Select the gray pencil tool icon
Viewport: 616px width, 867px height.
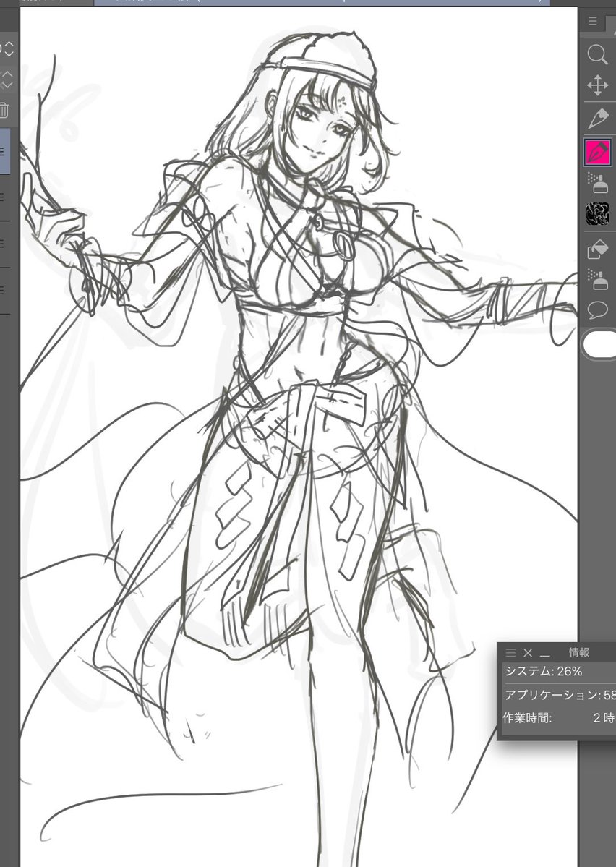[x=599, y=119]
